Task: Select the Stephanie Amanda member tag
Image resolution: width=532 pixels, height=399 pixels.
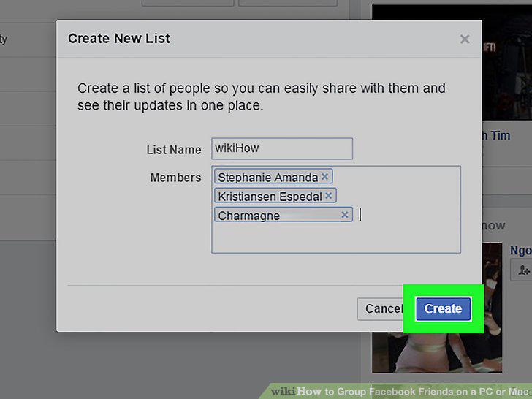Action: coord(267,177)
